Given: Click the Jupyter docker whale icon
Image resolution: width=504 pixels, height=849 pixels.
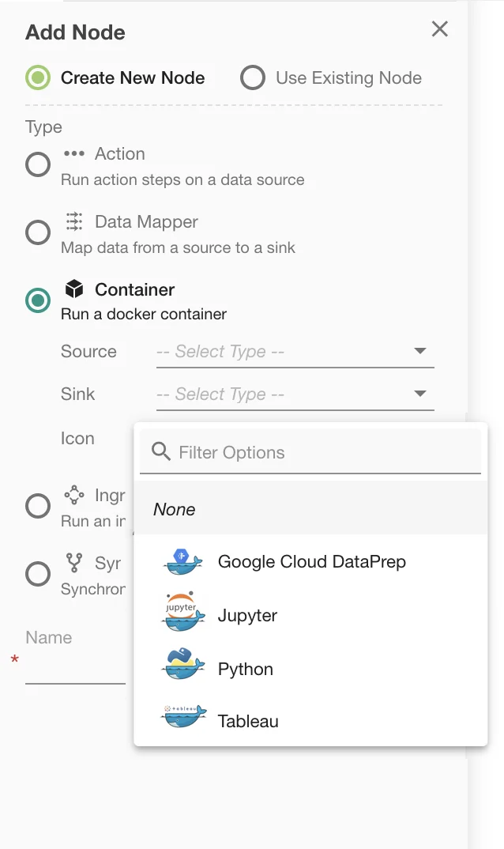Looking at the screenshot, I should tap(183, 613).
